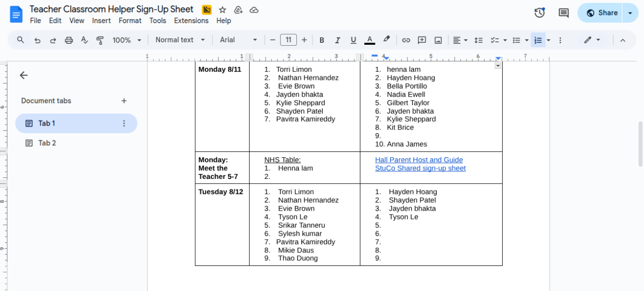The width and height of the screenshot is (644, 291).
Task: Open the File menu
Action: point(35,21)
